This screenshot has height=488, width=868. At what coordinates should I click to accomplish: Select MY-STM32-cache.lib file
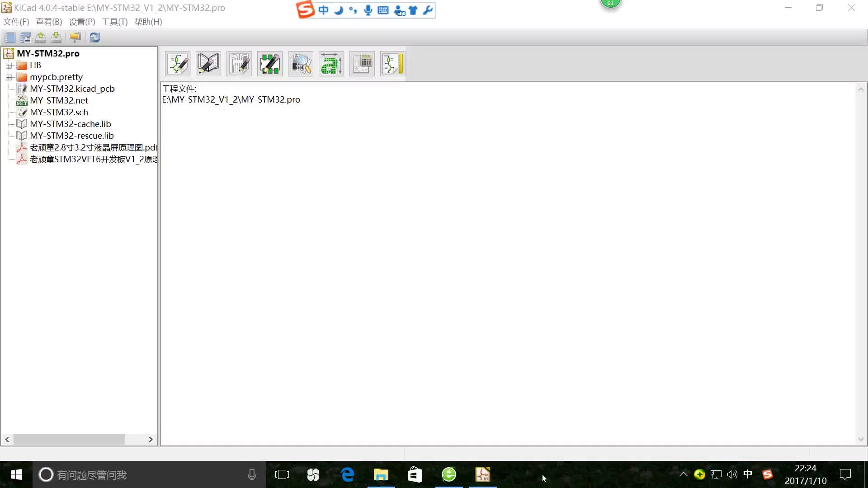[71, 124]
